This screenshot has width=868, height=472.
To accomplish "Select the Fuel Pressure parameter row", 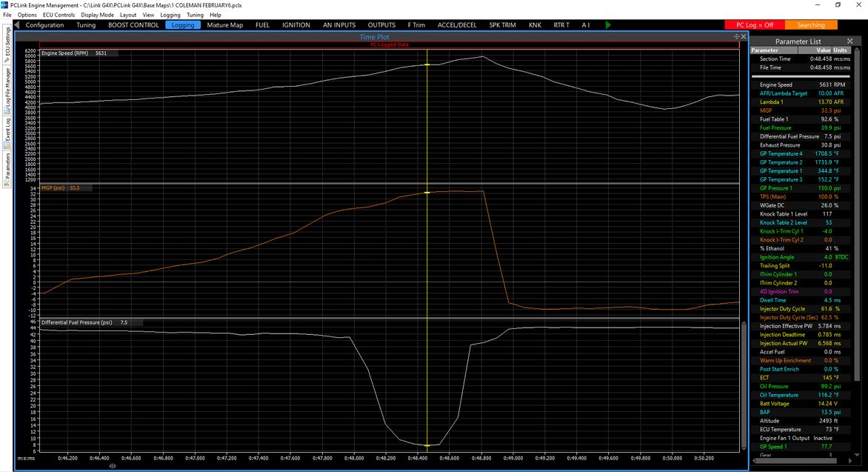I will (x=801, y=128).
